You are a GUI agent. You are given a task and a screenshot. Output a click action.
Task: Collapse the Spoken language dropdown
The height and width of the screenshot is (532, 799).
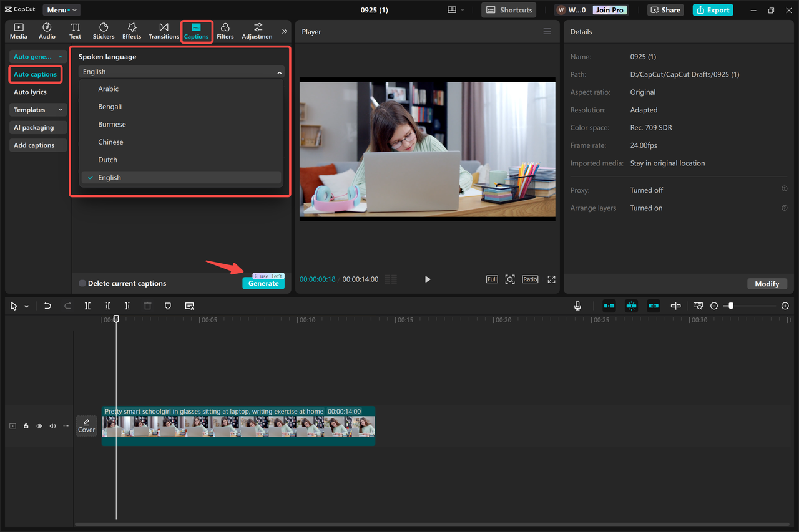280,71
